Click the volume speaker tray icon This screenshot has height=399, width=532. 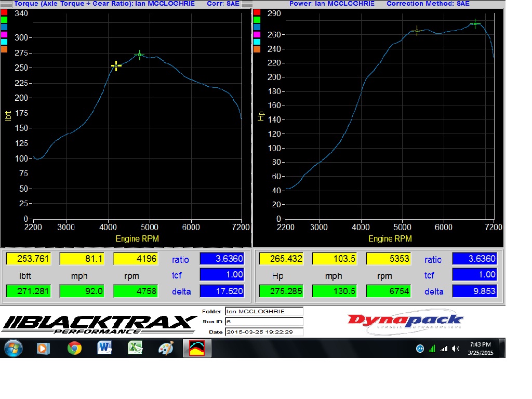point(456,349)
